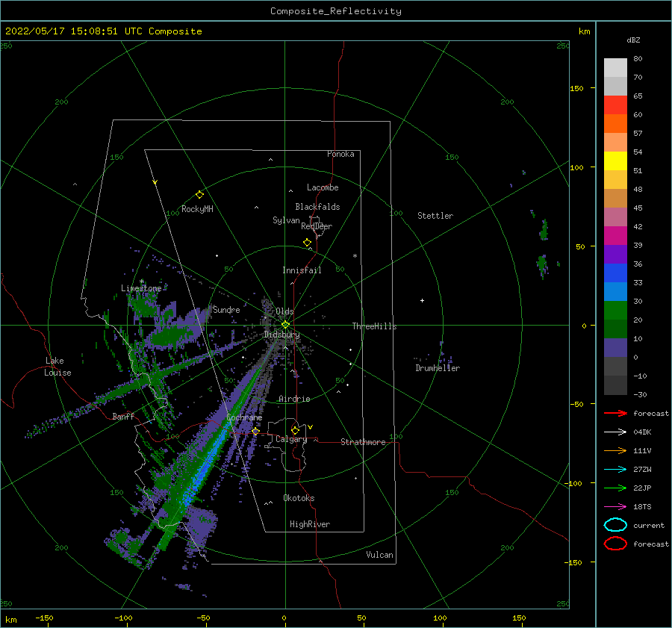The width and height of the screenshot is (672, 628).
Task: Click the Blackfalds label
Action: pos(317,207)
